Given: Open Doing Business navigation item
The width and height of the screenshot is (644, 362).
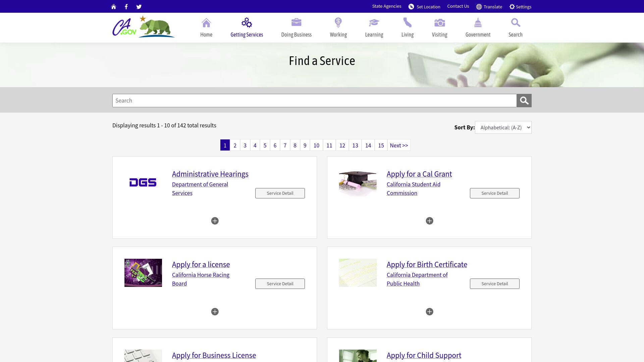Looking at the screenshot, I should click(297, 27).
